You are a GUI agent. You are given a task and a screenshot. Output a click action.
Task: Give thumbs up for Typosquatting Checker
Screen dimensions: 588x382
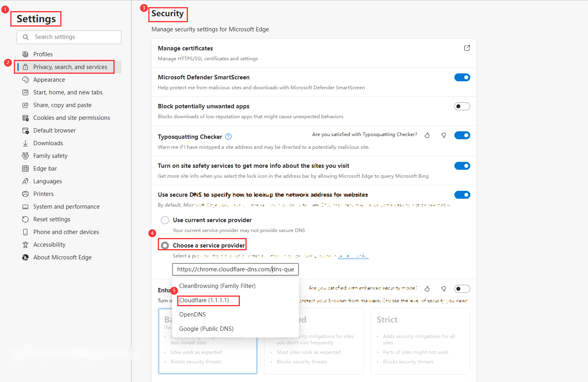tap(427, 135)
